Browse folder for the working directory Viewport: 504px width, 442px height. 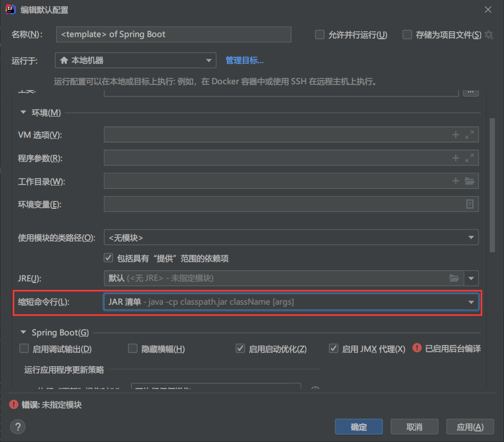pos(470,181)
